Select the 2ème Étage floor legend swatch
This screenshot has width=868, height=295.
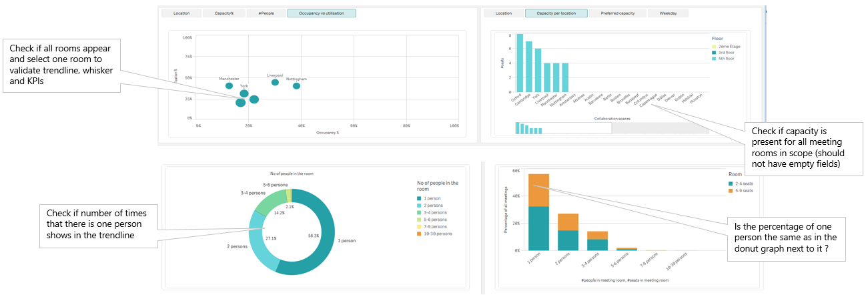(714, 47)
